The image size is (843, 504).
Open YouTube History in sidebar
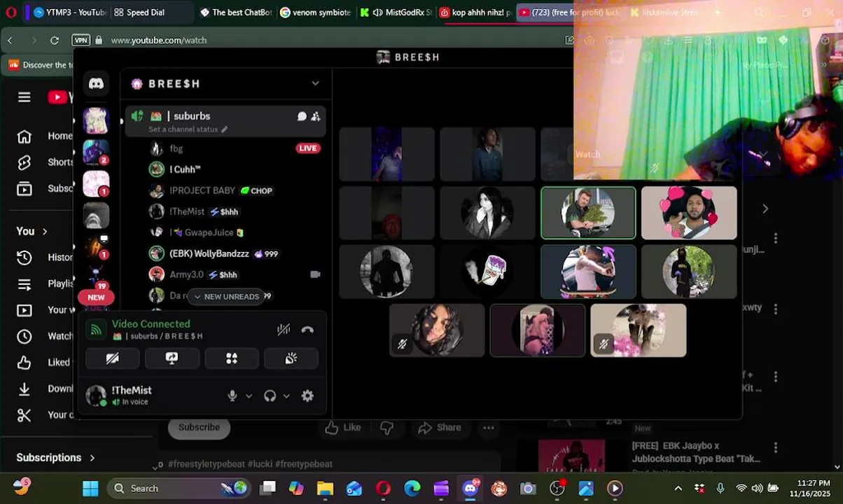[44, 258]
